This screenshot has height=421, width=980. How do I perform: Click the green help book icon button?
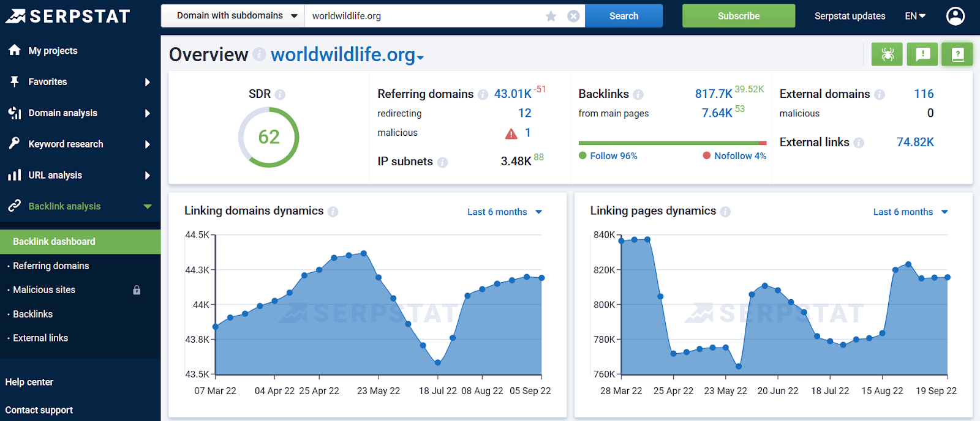[x=957, y=54]
